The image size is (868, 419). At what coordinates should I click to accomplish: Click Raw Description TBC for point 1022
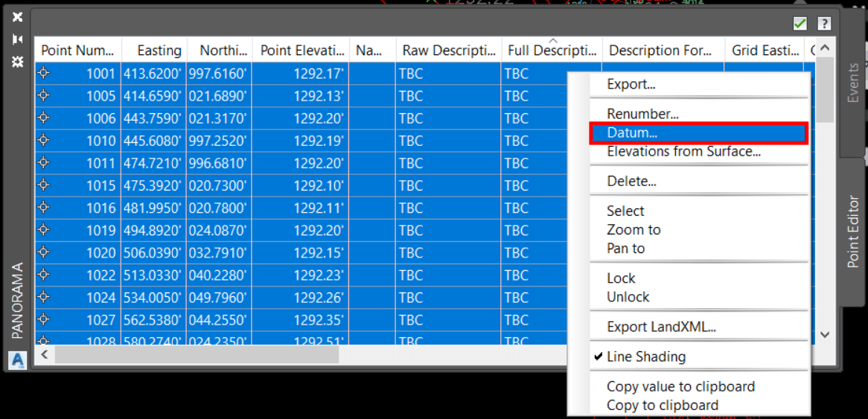(449, 275)
